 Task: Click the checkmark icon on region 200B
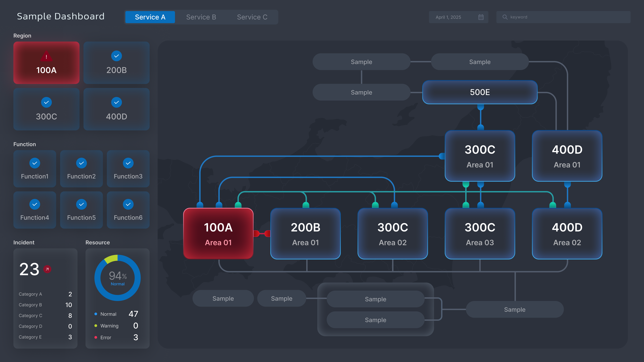[x=117, y=56]
